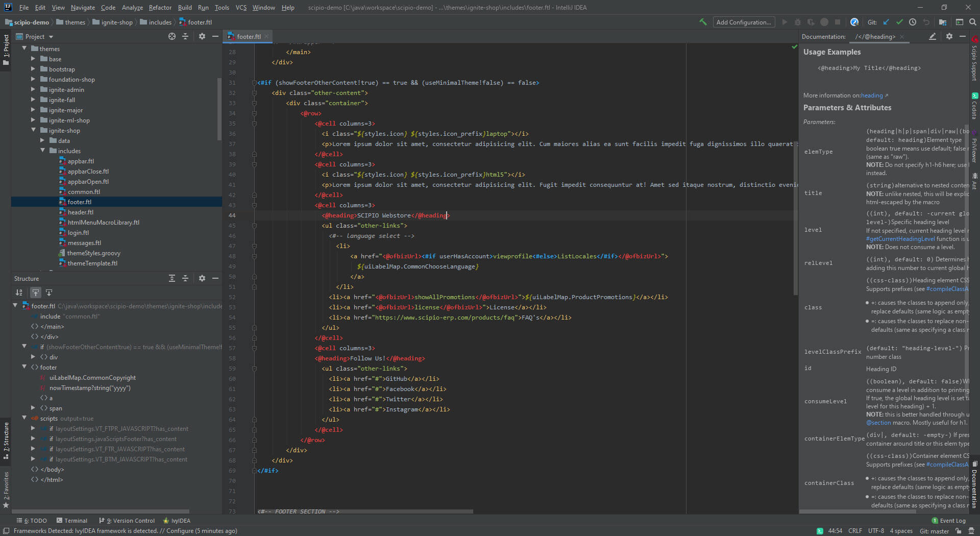Image resolution: width=980 pixels, height=536 pixels.
Task: Toggle the 2: Favorites tool window button
Action: coord(6,489)
